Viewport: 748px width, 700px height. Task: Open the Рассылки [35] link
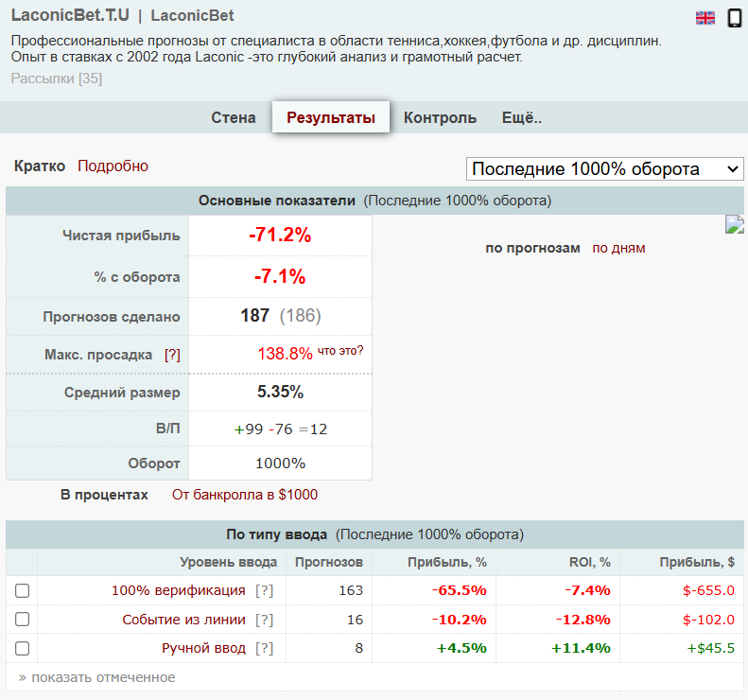tap(57, 78)
